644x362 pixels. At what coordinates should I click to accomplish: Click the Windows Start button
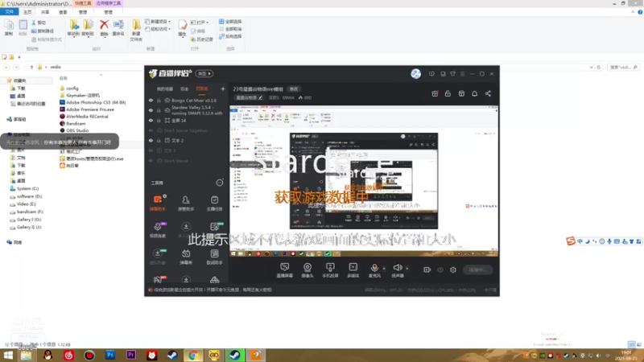pos(8,355)
